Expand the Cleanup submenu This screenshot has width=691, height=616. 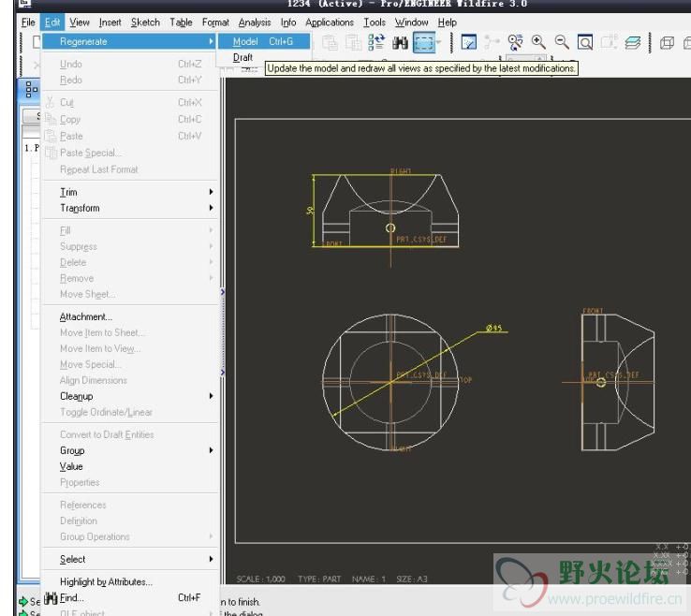pos(130,396)
